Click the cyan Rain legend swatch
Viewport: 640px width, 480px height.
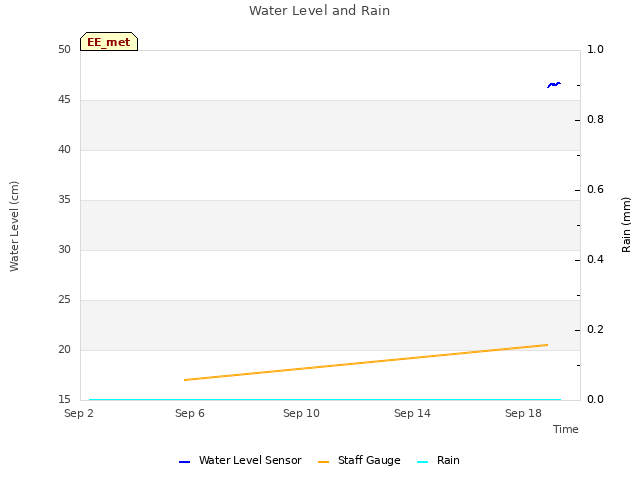coord(423,462)
